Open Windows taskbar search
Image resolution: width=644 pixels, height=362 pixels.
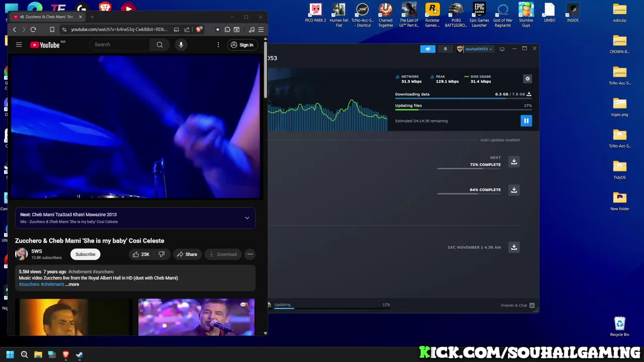pos(24,354)
